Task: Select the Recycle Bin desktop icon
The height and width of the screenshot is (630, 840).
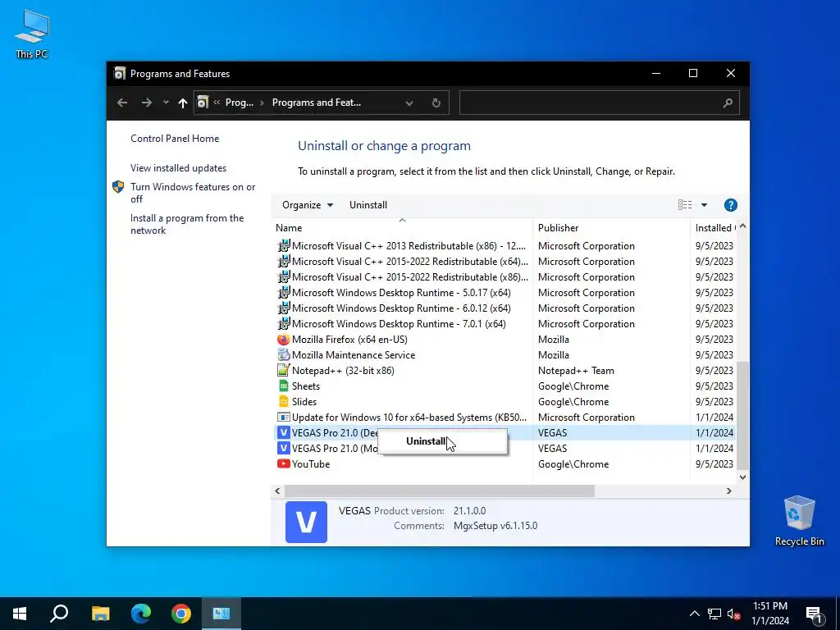Action: click(x=799, y=521)
